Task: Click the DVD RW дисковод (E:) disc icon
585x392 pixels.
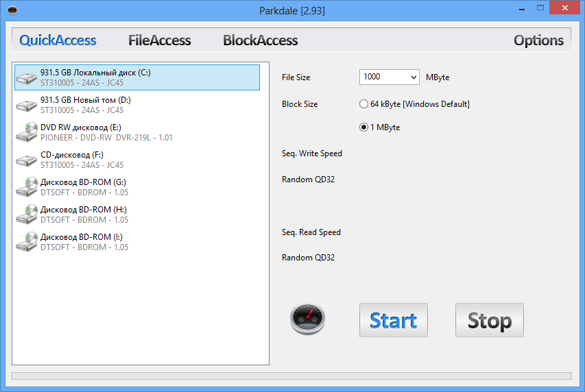Action: pos(27,132)
